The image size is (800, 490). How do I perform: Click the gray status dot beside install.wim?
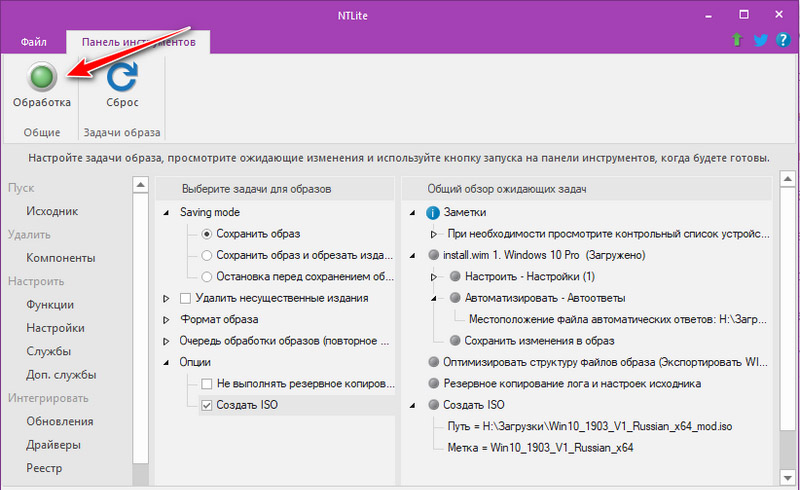tap(434, 255)
